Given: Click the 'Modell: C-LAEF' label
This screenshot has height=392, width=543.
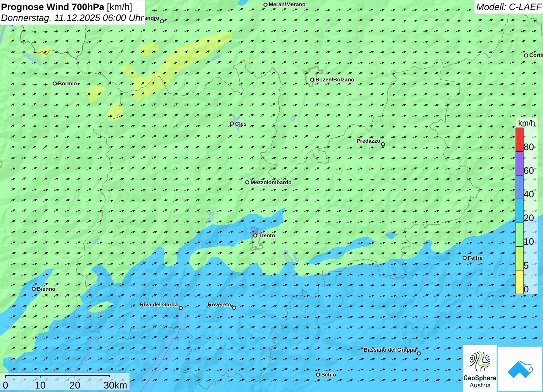Looking at the screenshot, I should pos(508,7).
